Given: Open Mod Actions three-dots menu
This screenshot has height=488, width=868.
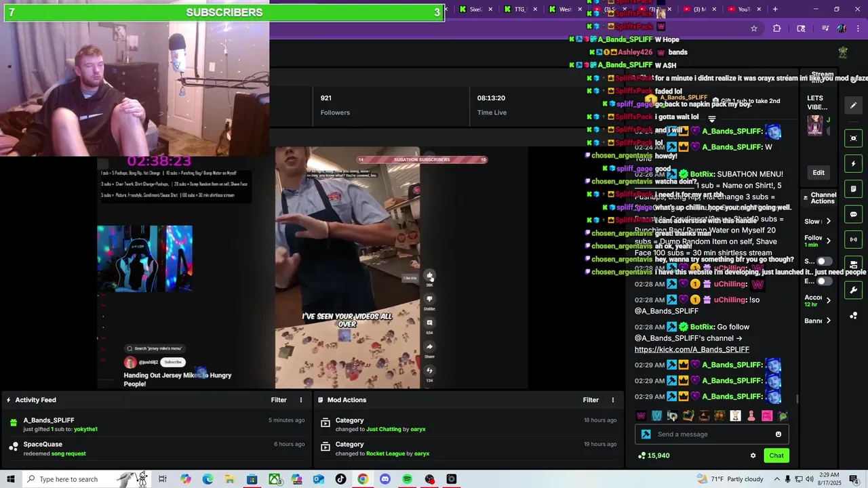Looking at the screenshot, I should coord(613,400).
